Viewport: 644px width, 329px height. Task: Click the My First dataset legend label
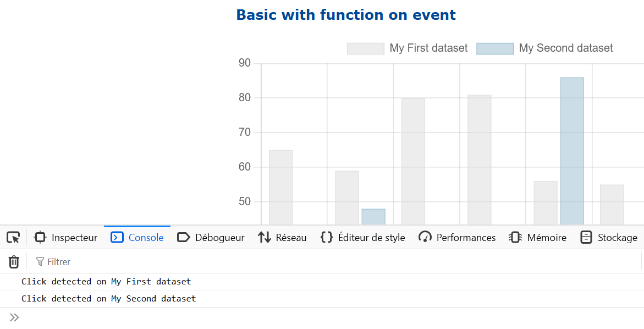pyautogui.click(x=428, y=48)
